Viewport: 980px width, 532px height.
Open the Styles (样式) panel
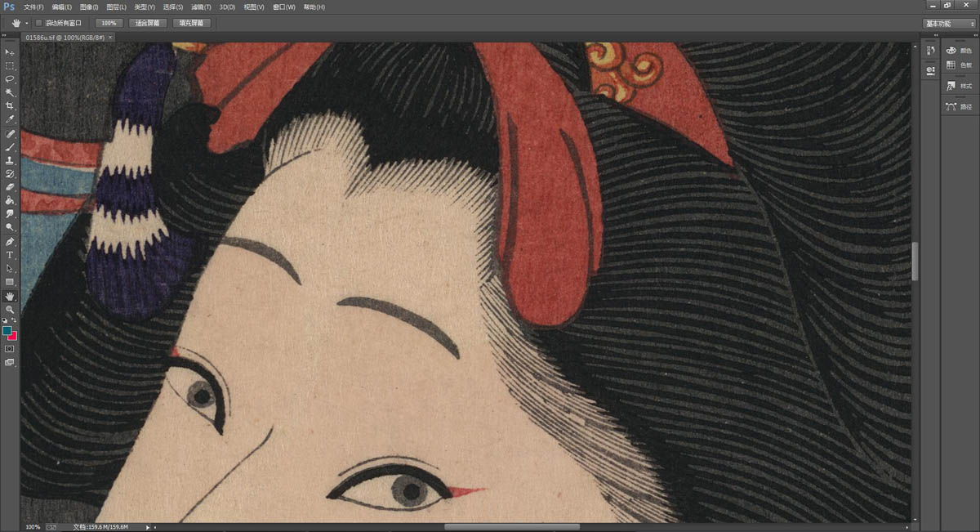point(960,86)
